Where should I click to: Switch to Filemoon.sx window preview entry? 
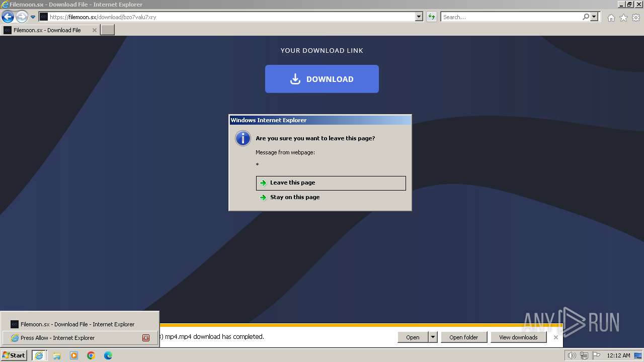tap(79, 324)
